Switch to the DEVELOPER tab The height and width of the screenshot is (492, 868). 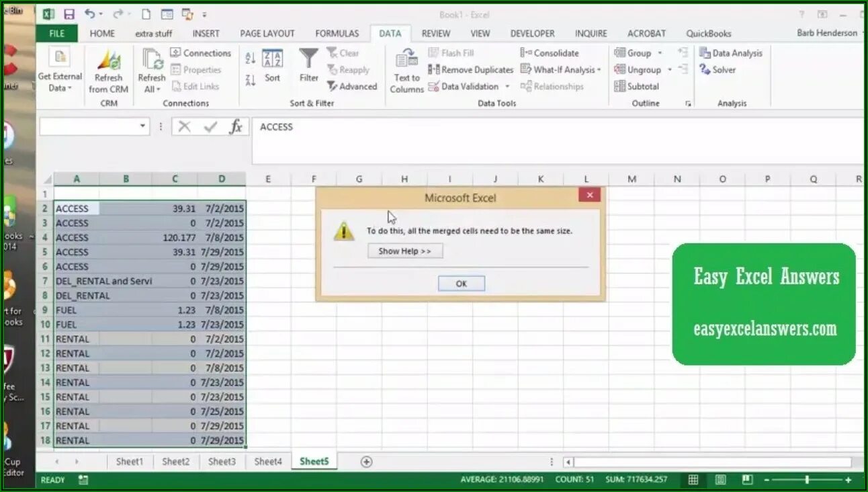tap(532, 34)
